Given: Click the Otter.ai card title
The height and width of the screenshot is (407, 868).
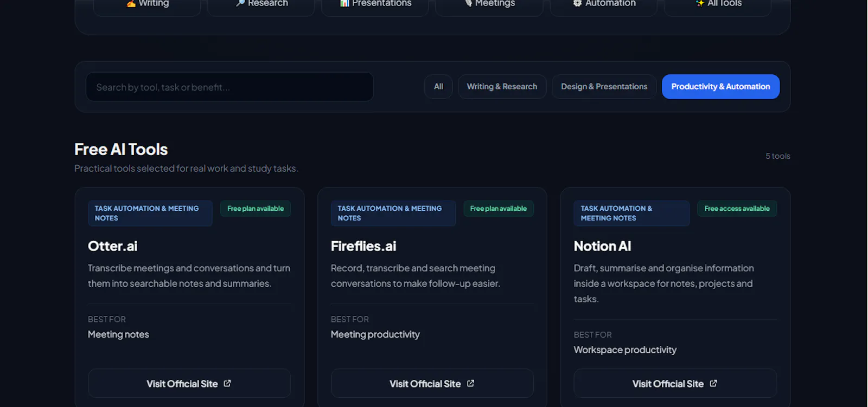Looking at the screenshot, I should 113,246.
